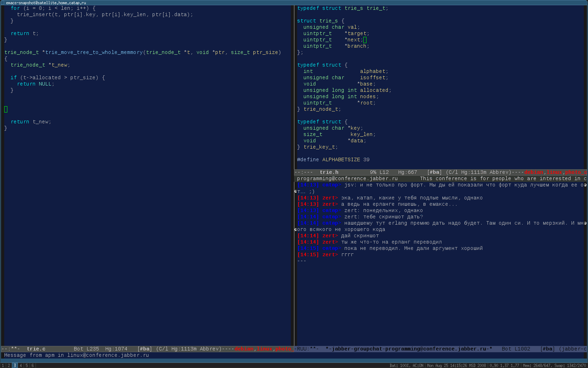Switch to workspace 6 in the bottom bar

(33, 365)
